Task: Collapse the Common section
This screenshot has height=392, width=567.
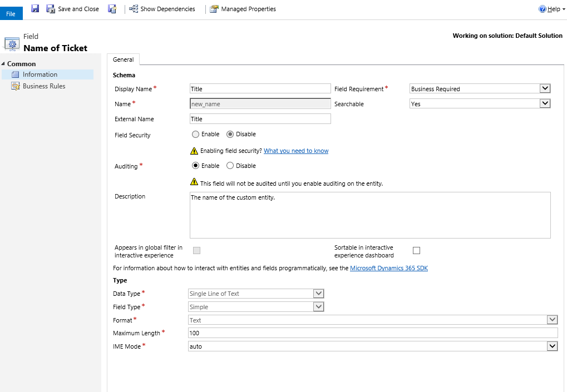Action: [x=3, y=64]
